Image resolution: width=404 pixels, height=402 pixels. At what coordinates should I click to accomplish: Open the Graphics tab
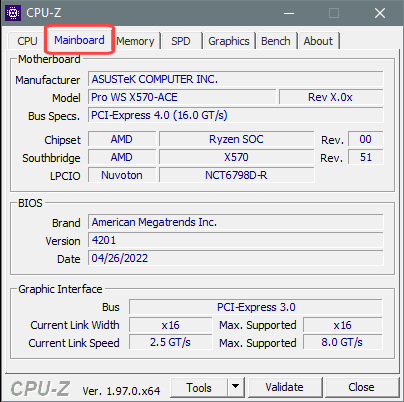[229, 41]
